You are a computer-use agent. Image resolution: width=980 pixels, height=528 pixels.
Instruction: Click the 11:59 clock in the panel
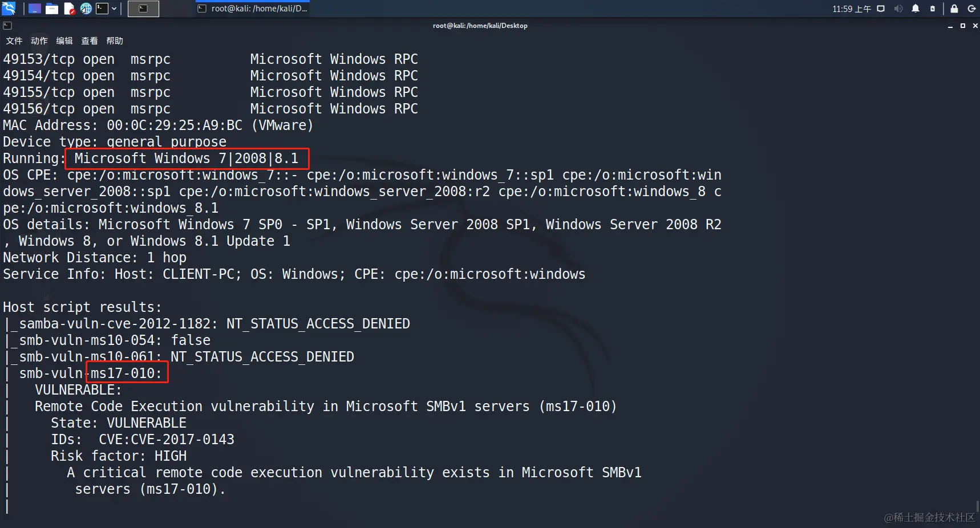(x=851, y=9)
